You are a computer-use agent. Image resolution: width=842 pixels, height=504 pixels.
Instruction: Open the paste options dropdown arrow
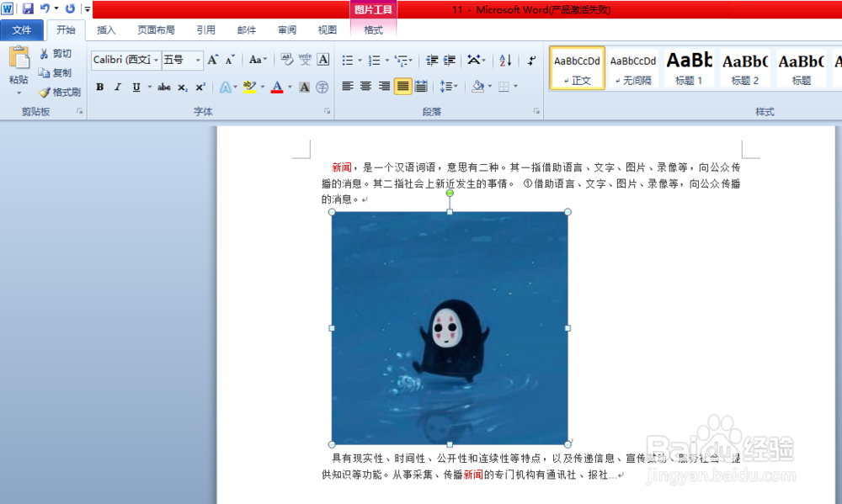(x=19, y=93)
